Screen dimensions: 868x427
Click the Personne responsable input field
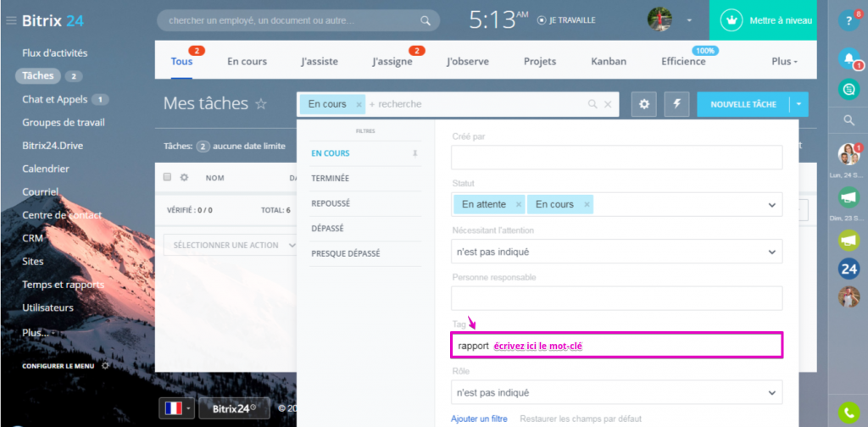[x=617, y=298]
